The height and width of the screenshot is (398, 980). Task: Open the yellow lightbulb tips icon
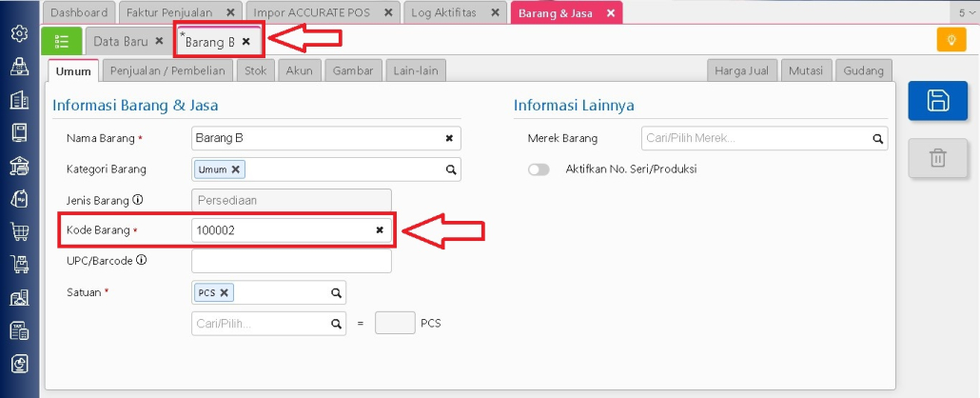pyautogui.click(x=951, y=40)
